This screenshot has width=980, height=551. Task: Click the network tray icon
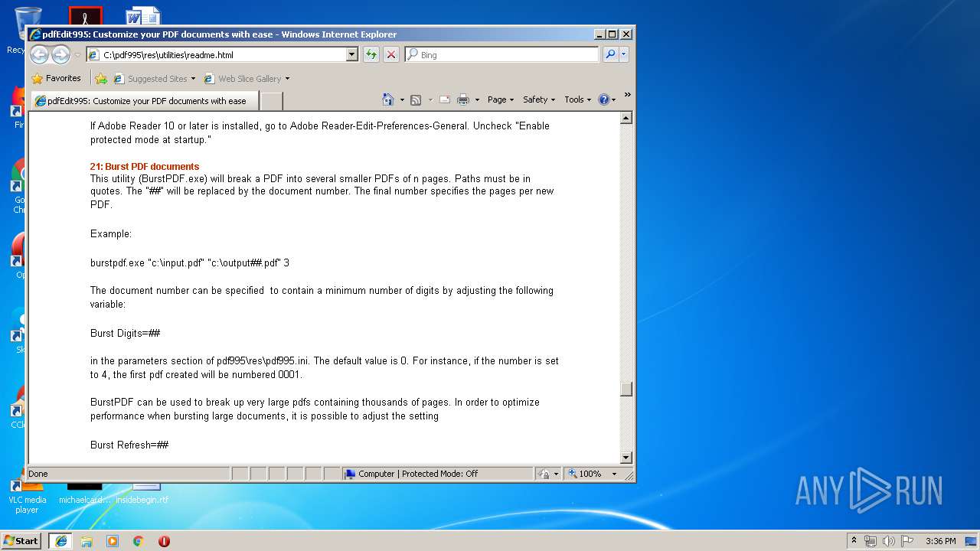pos(871,541)
